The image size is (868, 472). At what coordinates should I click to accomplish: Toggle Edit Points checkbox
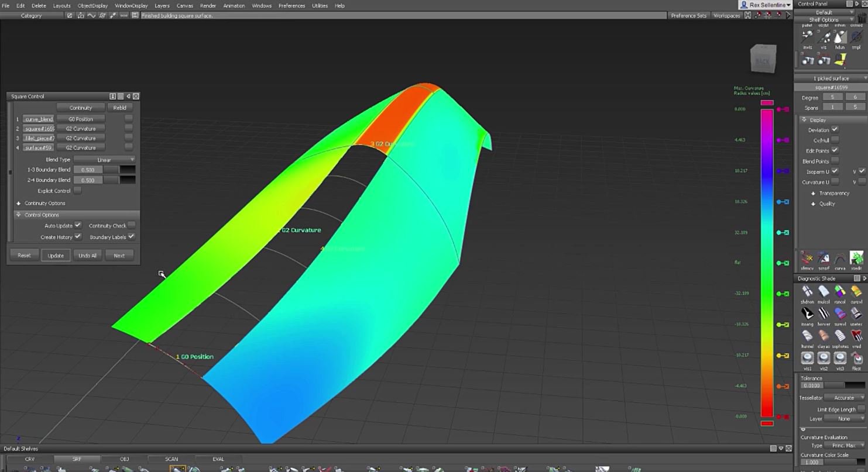coord(835,151)
